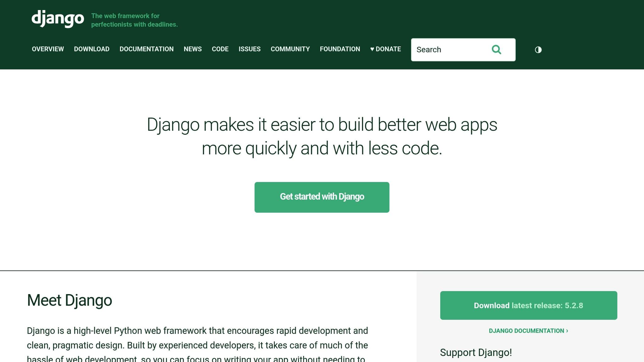Click the Django logo in the header
The height and width of the screenshot is (362, 644).
tap(57, 18)
